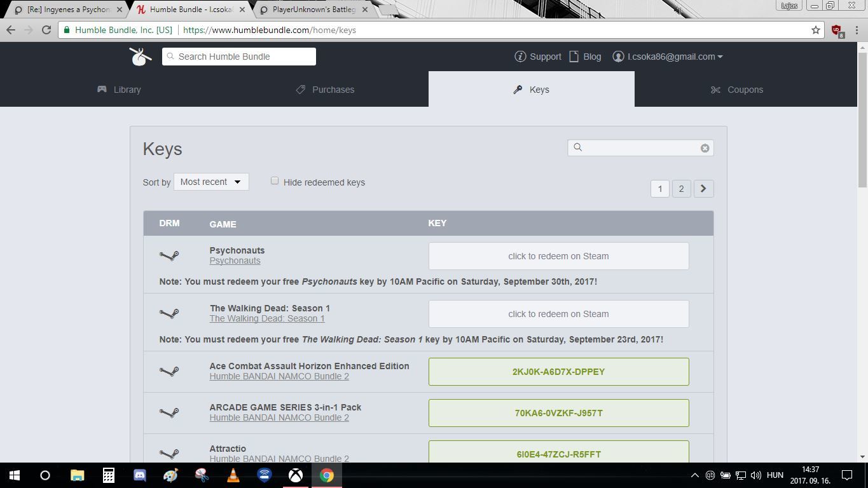The height and width of the screenshot is (488, 868).
Task: Open Cortana circle on taskbar
Action: 45,475
